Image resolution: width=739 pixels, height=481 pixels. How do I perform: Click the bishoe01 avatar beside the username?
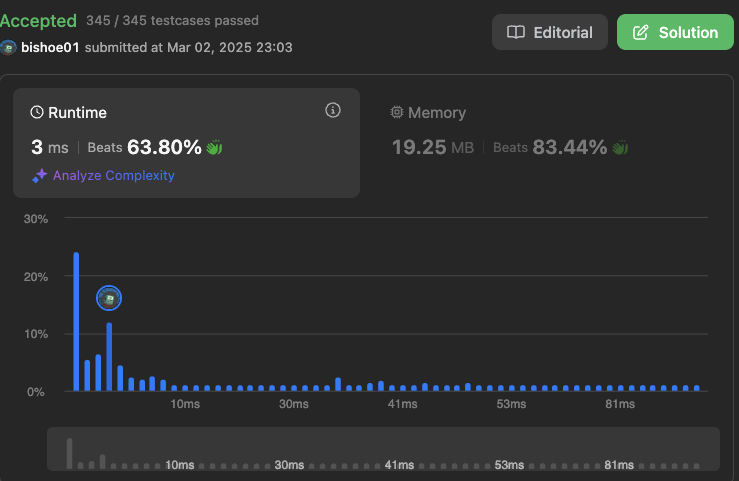pyautogui.click(x=8, y=48)
